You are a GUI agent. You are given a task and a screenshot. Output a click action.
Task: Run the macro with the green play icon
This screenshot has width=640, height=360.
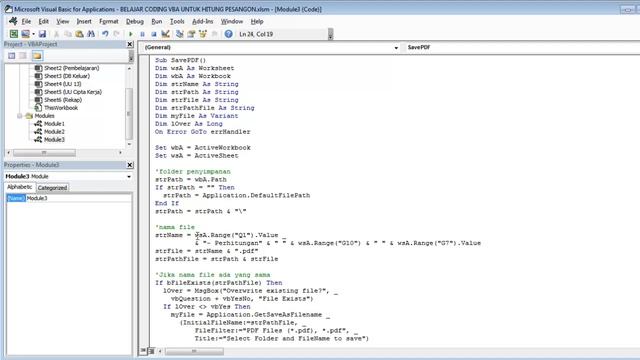(131, 34)
